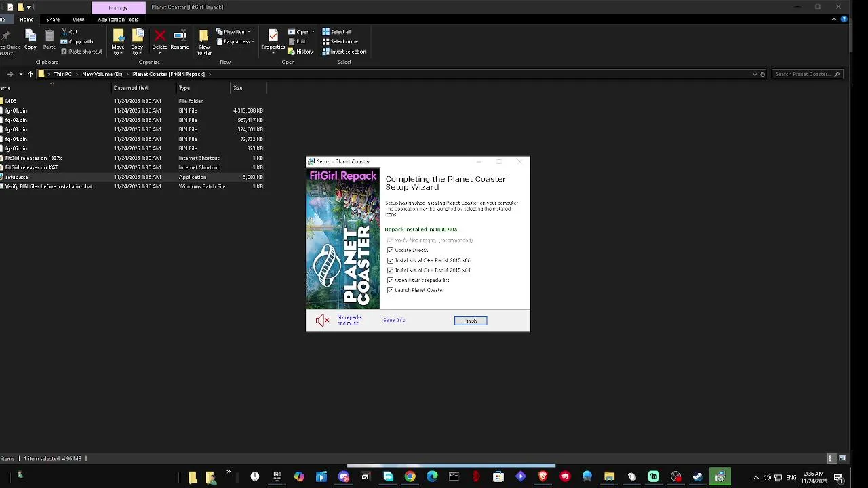
Task: Click Select all in the ribbon
Action: tap(337, 32)
